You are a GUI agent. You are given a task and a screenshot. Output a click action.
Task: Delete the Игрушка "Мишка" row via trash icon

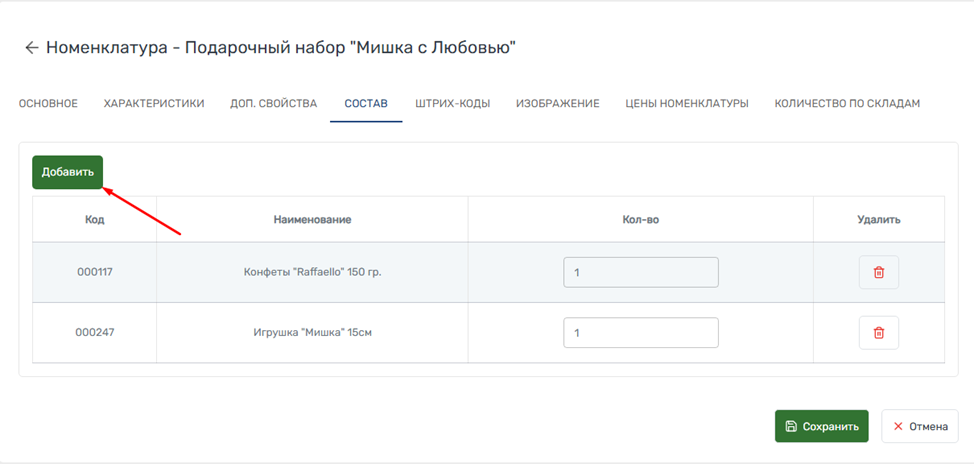[x=878, y=333]
